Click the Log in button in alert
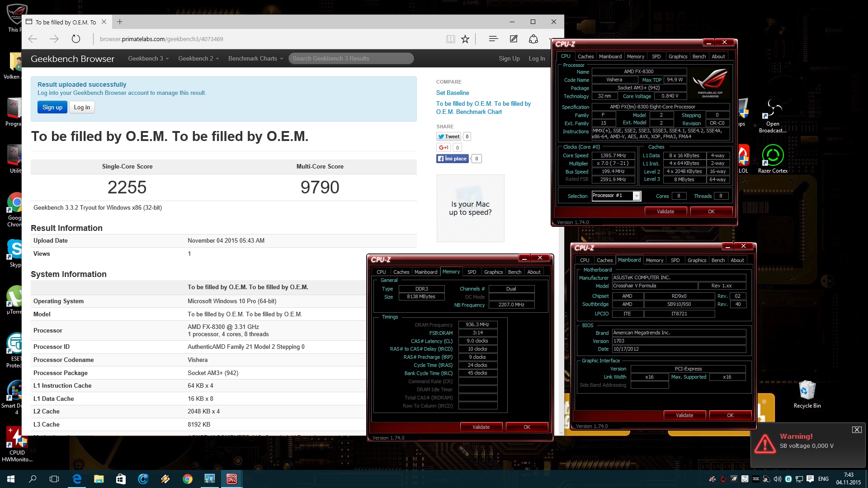868x488 pixels. pyautogui.click(x=82, y=107)
